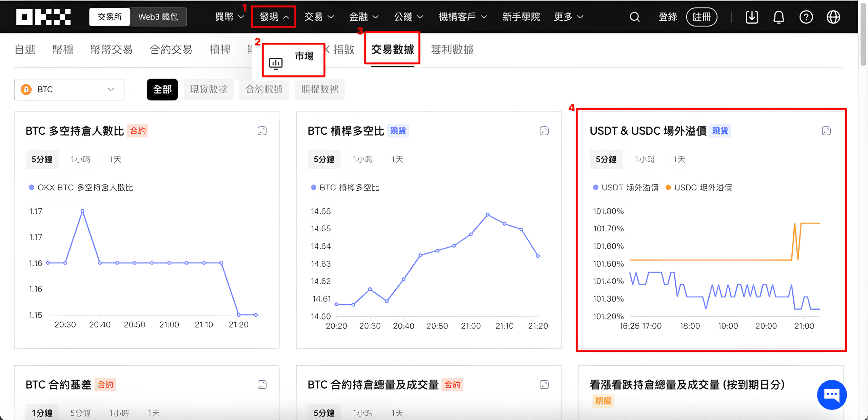
Task: Click 現貨 tag beside BTC 槓桿多空比
Action: point(398,131)
